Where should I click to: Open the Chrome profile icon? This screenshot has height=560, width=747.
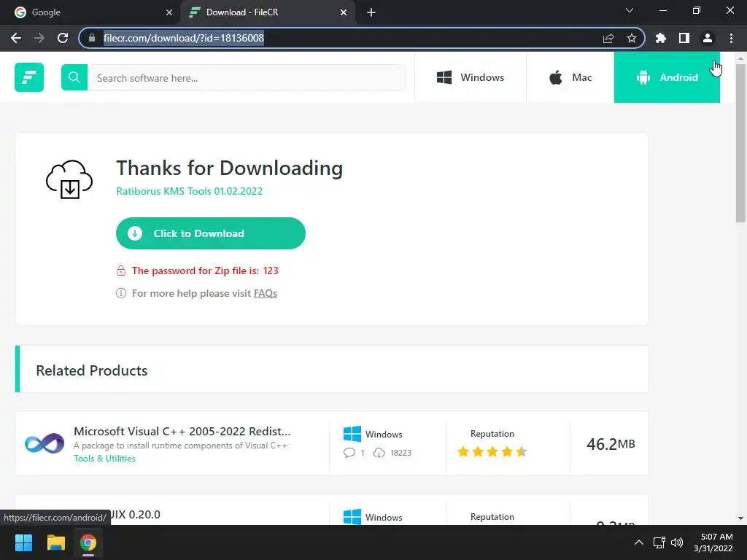(x=708, y=38)
